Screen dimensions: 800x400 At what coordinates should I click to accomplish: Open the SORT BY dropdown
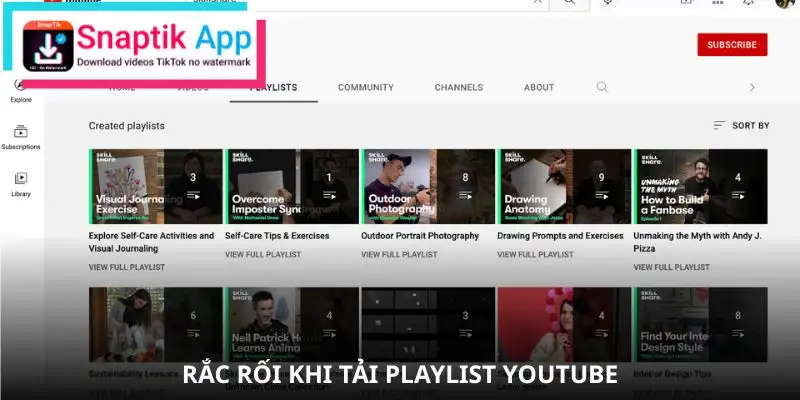741,126
